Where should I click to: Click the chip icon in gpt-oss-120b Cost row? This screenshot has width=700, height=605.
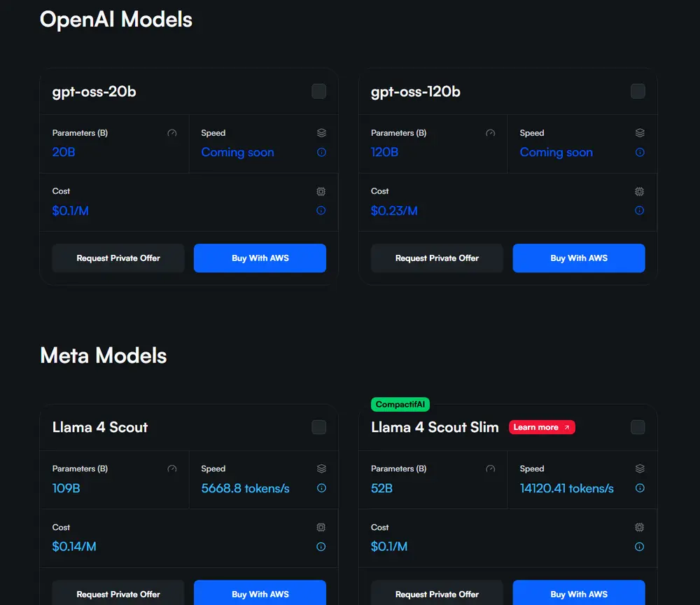pyautogui.click(x=640, y=191)
